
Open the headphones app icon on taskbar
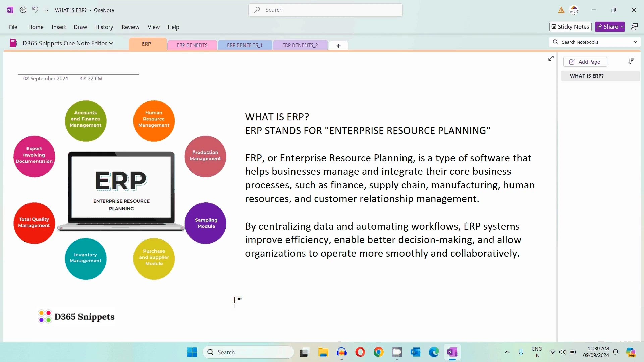pyautogui.click(x=342, y=352)
